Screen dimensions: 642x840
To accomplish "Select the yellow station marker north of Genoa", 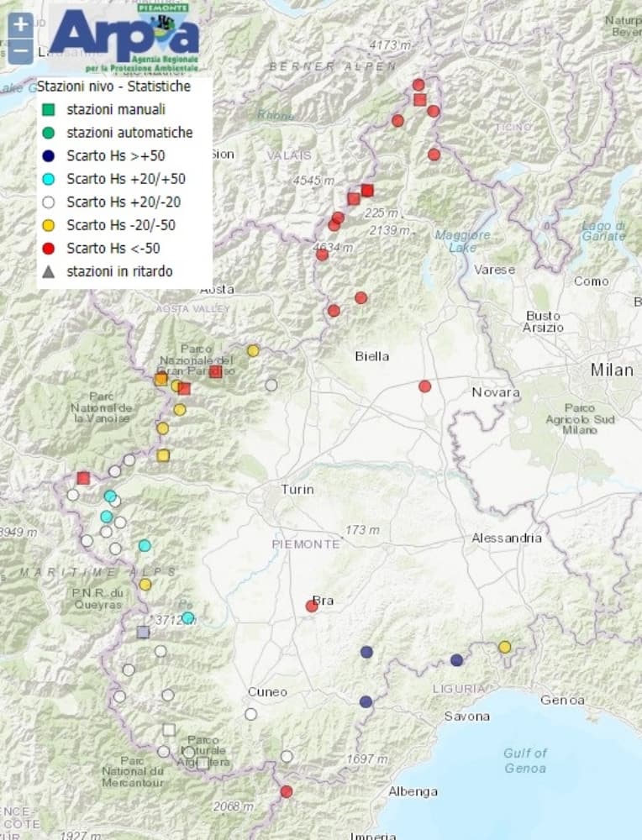I will [504, 647].
